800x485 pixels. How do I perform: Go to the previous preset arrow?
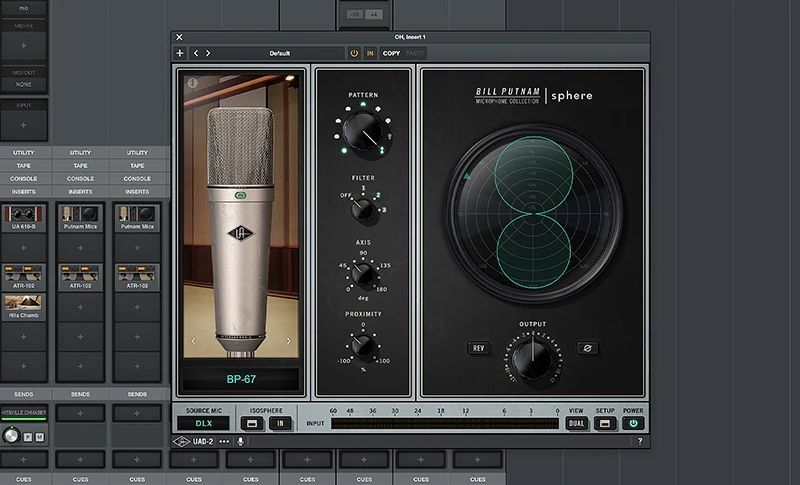[196, 53]
